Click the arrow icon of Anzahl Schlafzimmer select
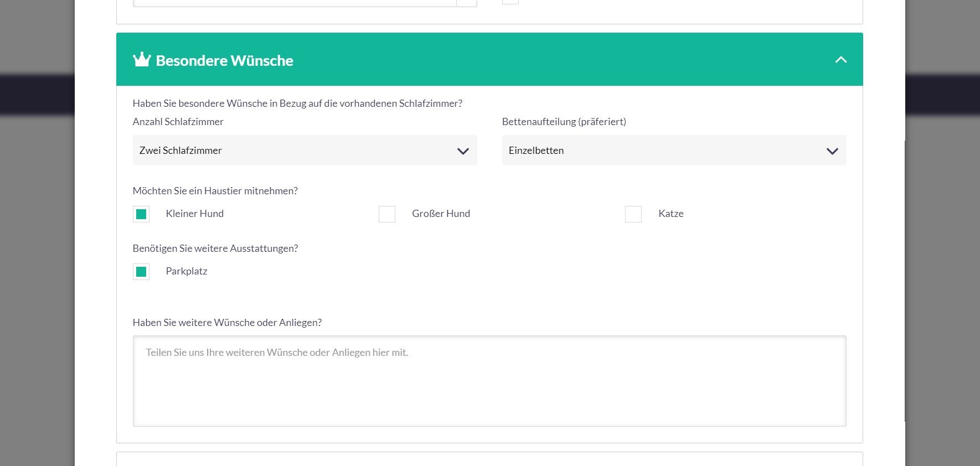The height and width of the screenshot is (466, 980). 463,151
